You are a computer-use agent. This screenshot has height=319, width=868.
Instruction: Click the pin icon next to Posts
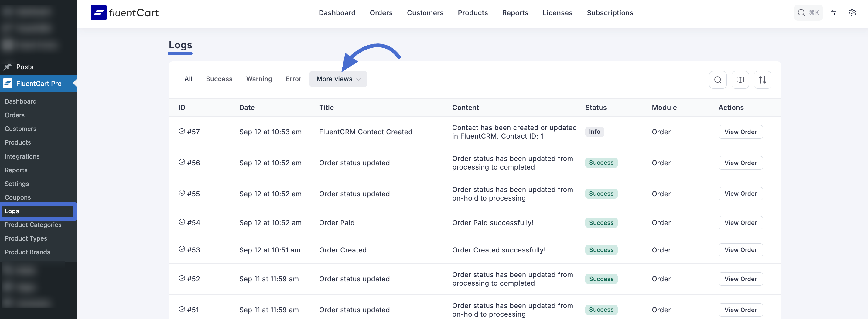coord(8,67)
